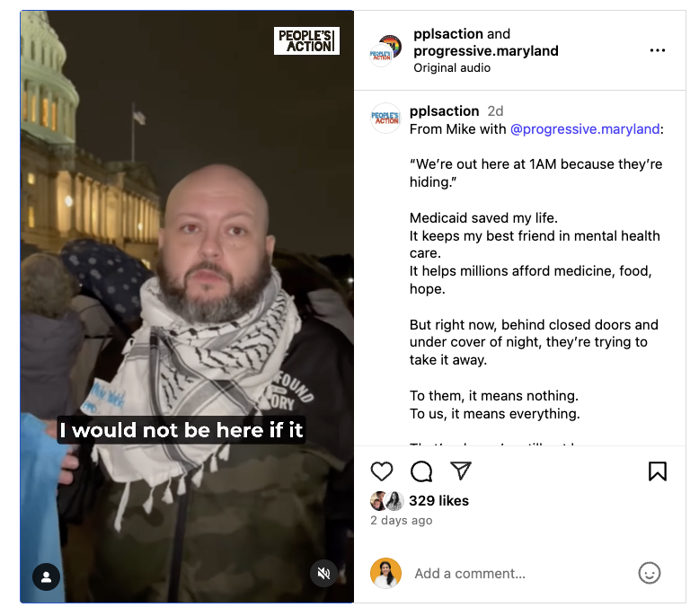Image resolution: width=699 pixels, height=616 pixels.
Task: View the Original audio page
Action: (x=452, y=67)
